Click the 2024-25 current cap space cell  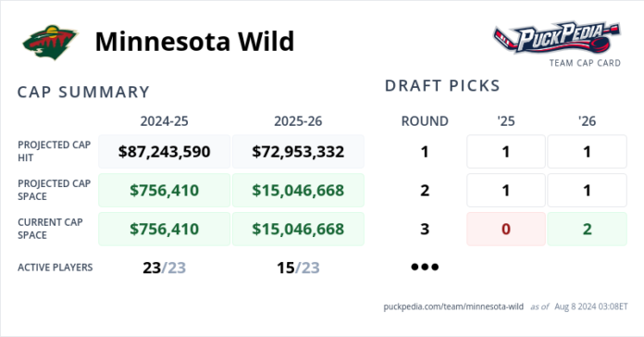165,229
